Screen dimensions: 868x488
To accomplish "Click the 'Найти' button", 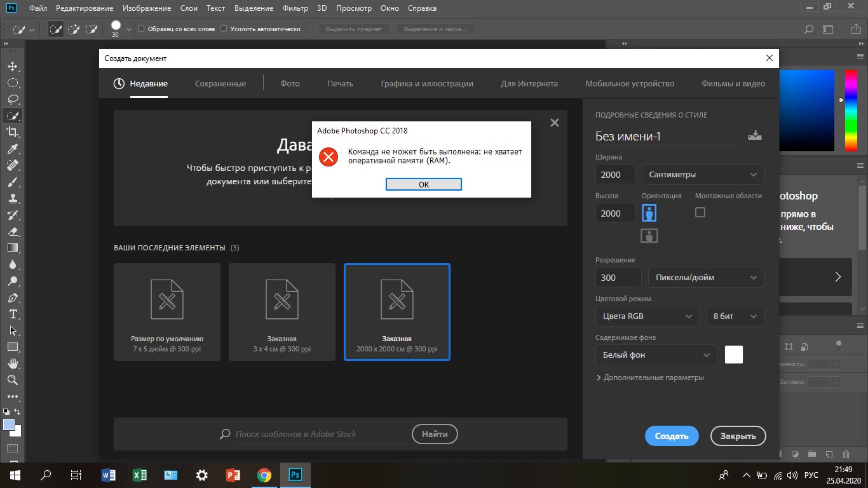I will tap(435, 435).
